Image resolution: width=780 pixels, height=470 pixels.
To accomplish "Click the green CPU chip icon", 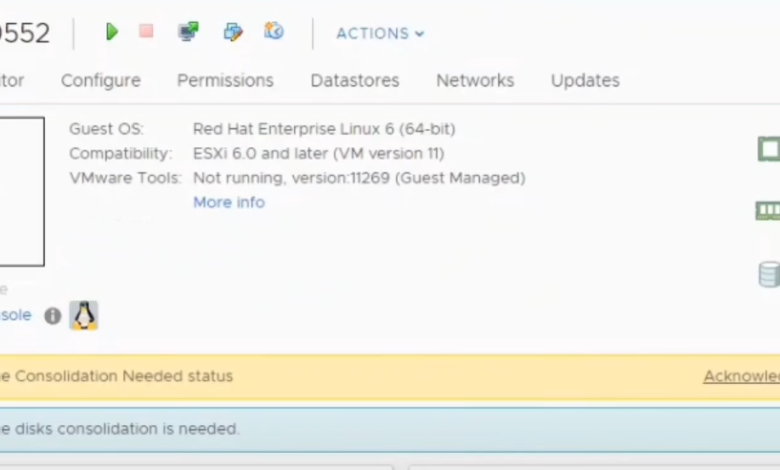I will coord(768,150).
